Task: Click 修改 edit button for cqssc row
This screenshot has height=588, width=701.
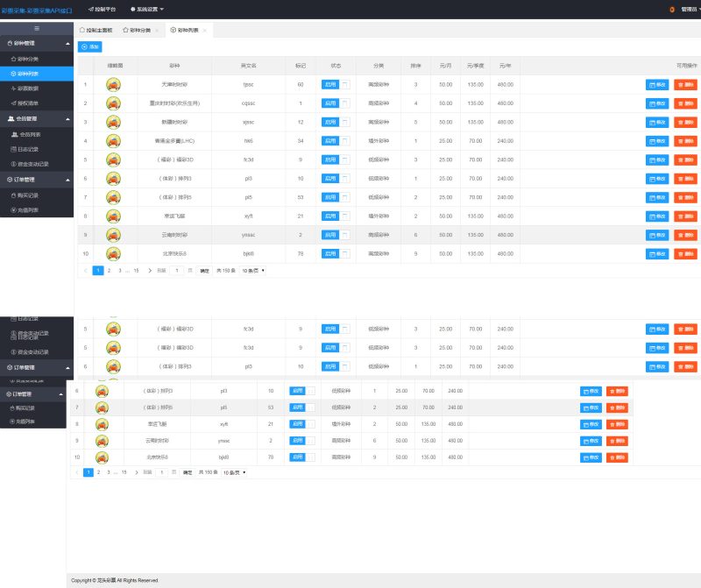Action: 657,103
